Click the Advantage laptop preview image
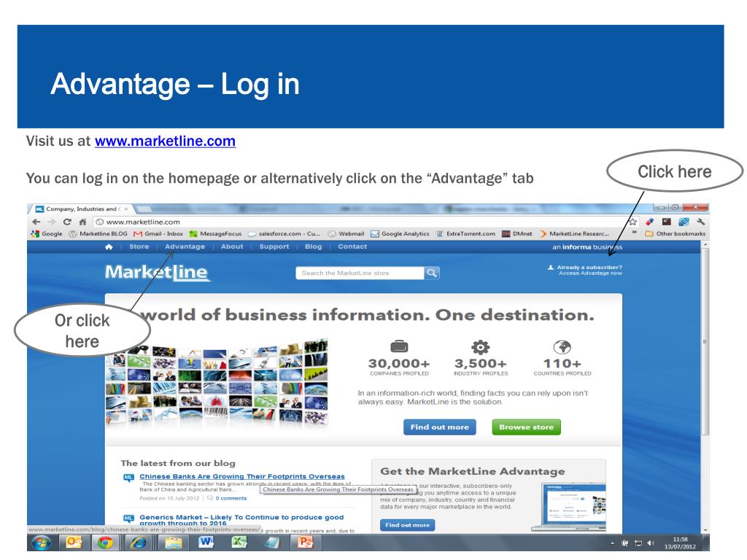 pos(569,507)
